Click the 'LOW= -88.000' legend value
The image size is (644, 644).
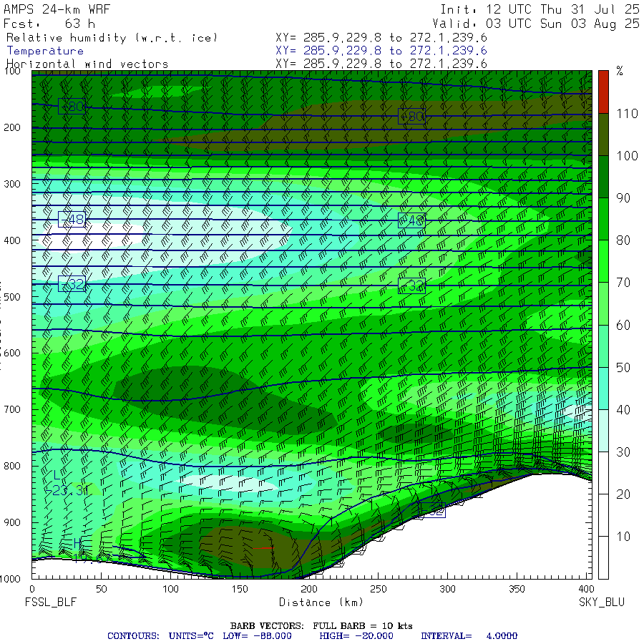click(257, 636)
